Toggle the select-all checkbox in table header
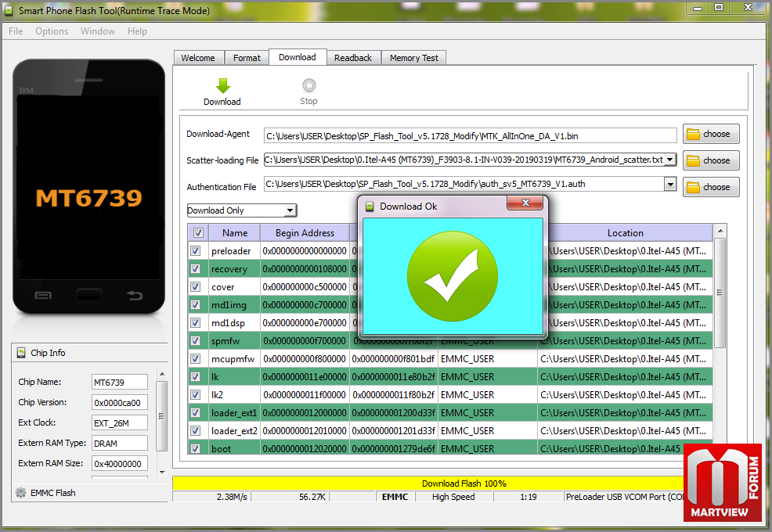This screenshot has height=532, width=772. (x=198, y=233)
